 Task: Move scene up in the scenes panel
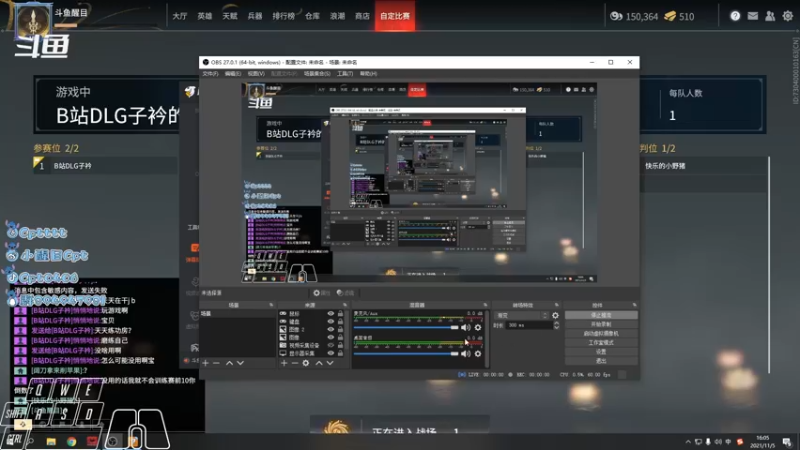[230, 363]
